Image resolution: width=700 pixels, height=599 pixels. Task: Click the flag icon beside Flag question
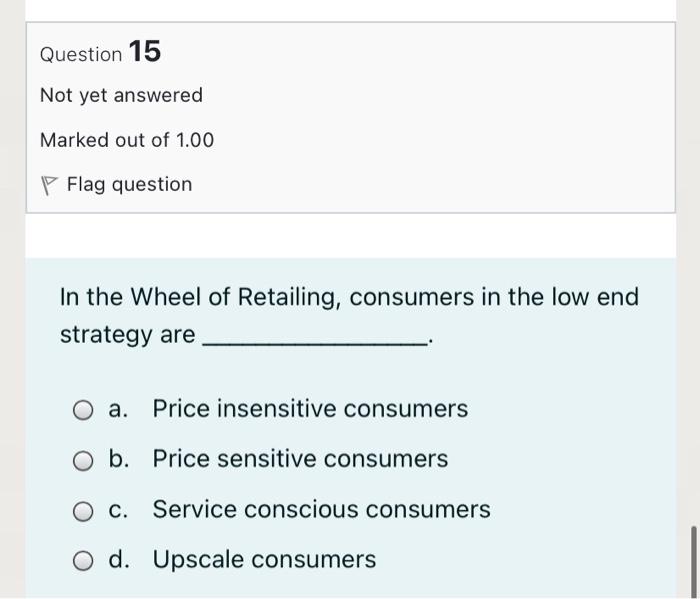(x=49, y=185)
